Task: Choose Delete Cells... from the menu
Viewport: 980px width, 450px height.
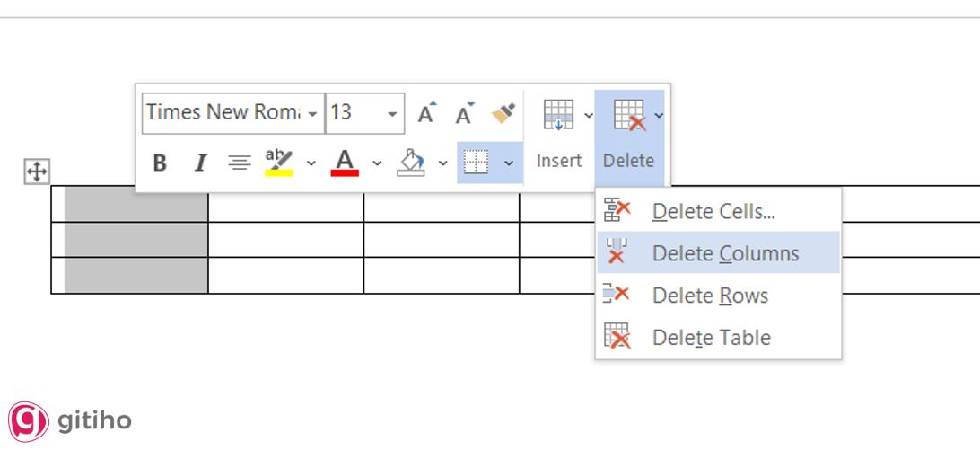Action: click(x=713, y=212)
